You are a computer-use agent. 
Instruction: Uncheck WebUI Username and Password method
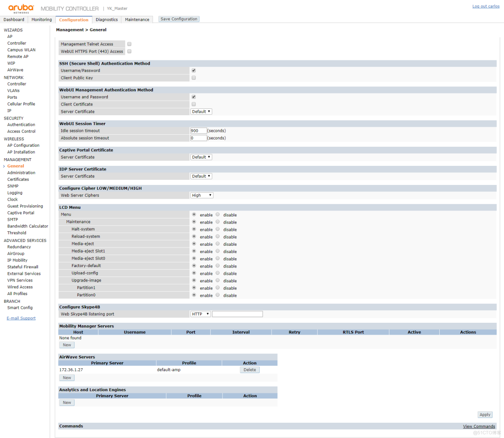tap(194, 97)
